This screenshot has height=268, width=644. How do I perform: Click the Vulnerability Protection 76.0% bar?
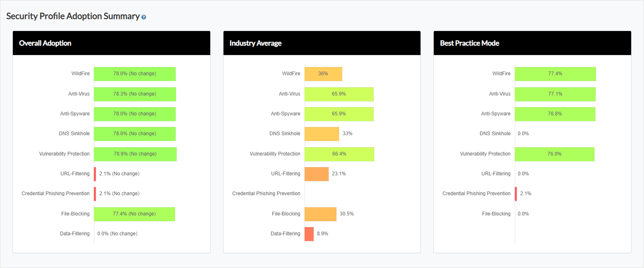point(555,154)
